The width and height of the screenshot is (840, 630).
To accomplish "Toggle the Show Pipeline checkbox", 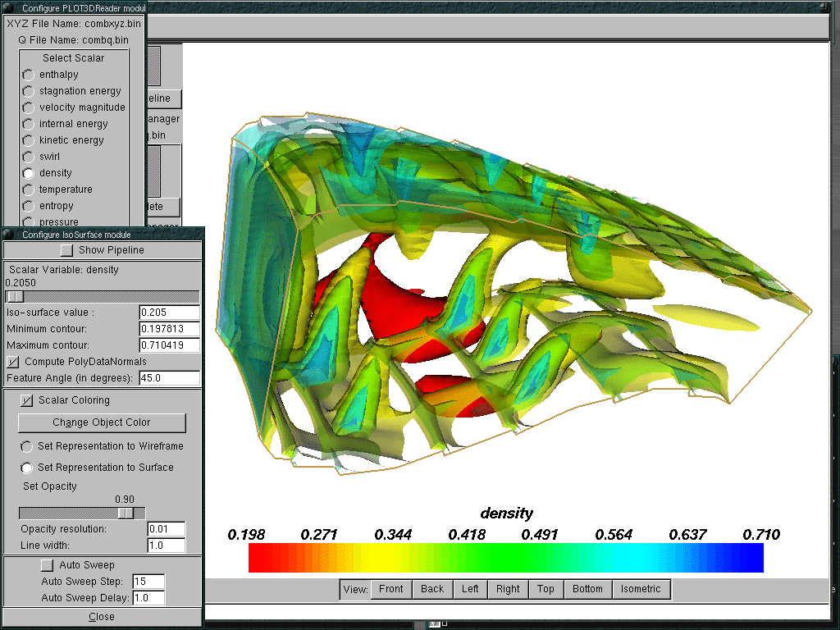I will click(x=66, y=250).
